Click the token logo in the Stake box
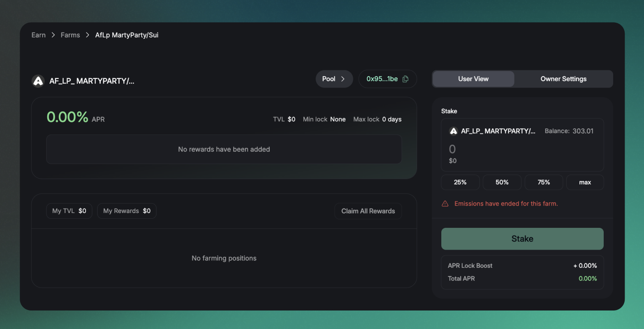This screenshot has width=644, height=329. [454, 131]
